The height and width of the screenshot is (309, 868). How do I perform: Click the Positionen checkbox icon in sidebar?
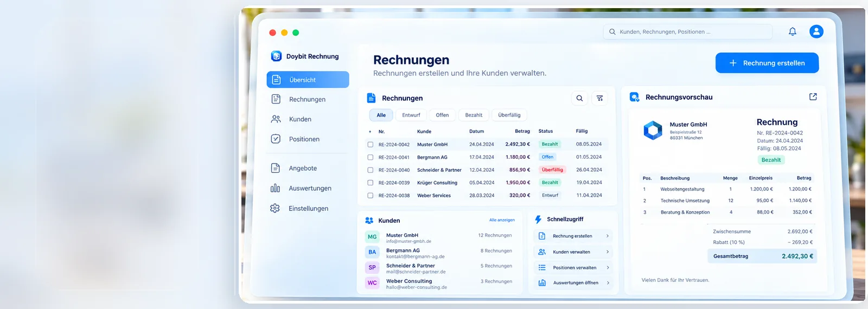click(276, 139)
